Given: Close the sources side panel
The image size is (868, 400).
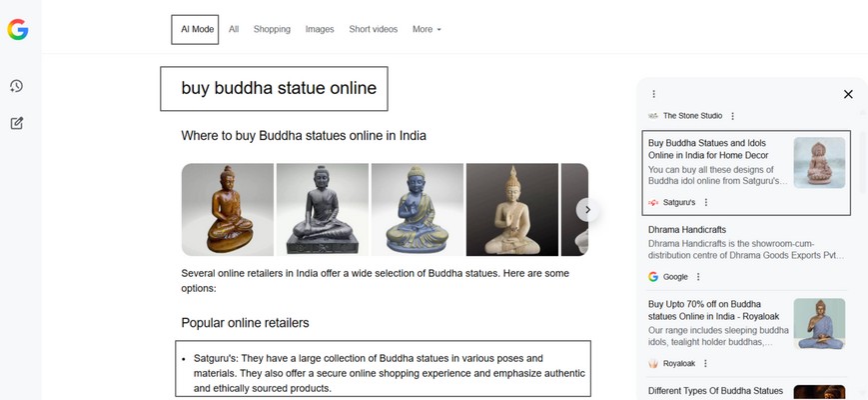Looking at the screenshot, I should tap(848, 94).
